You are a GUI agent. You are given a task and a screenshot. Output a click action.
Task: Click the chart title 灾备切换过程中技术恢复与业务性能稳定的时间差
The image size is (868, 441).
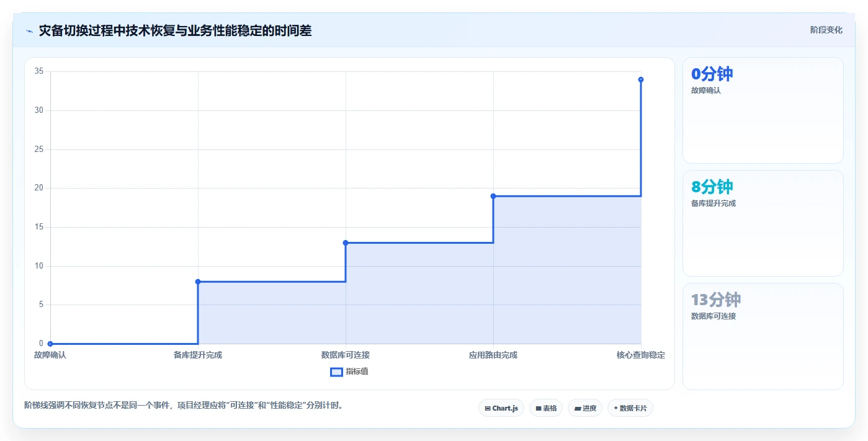pyautogui.click(x=175, y=30)
